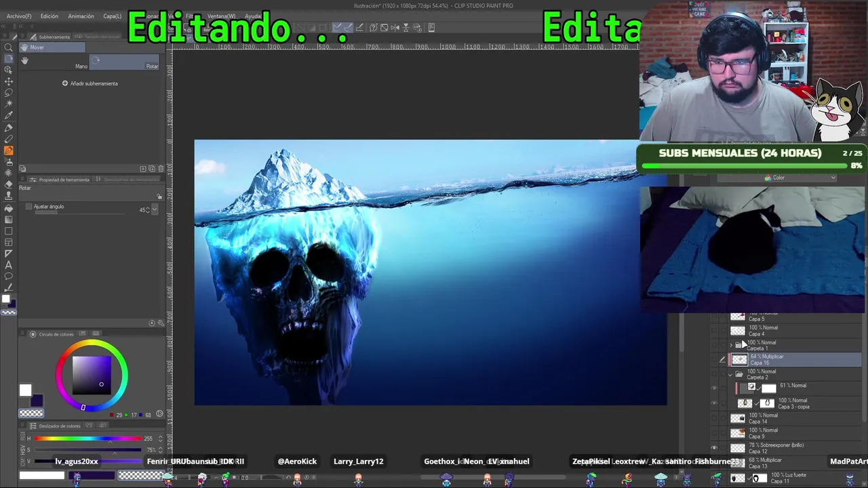
Task: Select the Gradient tool
Action: pos(9,220)
